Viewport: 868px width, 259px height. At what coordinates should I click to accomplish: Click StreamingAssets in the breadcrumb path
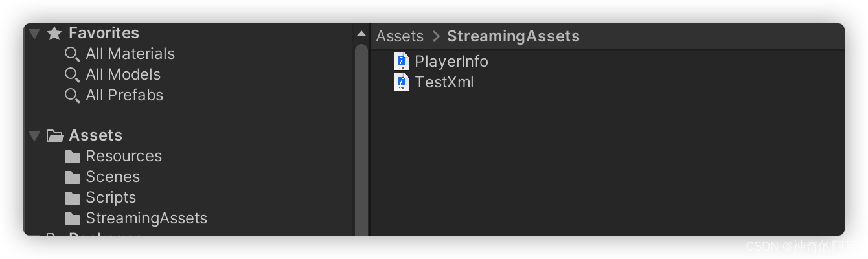coord(513,36)
